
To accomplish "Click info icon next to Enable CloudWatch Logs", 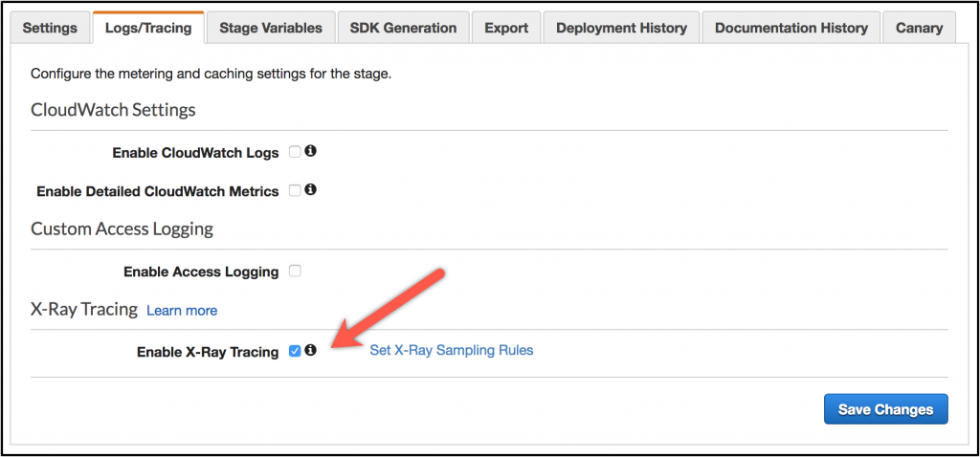I will (310, 151).
